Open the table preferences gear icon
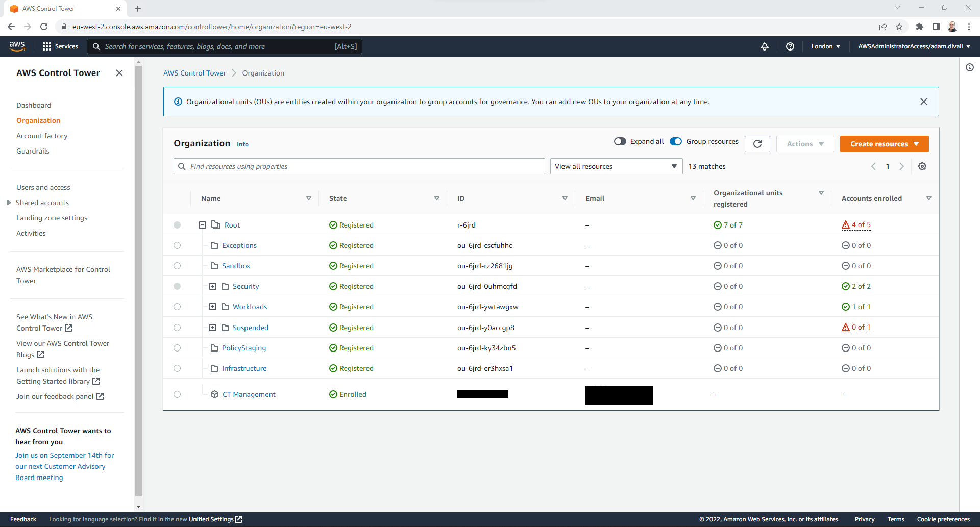Screen dimensions: 980x527 (x=922, y=166)
